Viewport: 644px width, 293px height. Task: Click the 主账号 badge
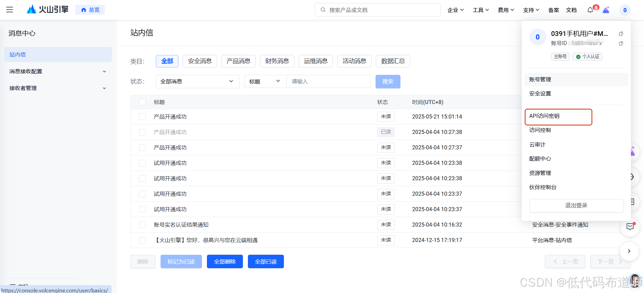(560, 57)
